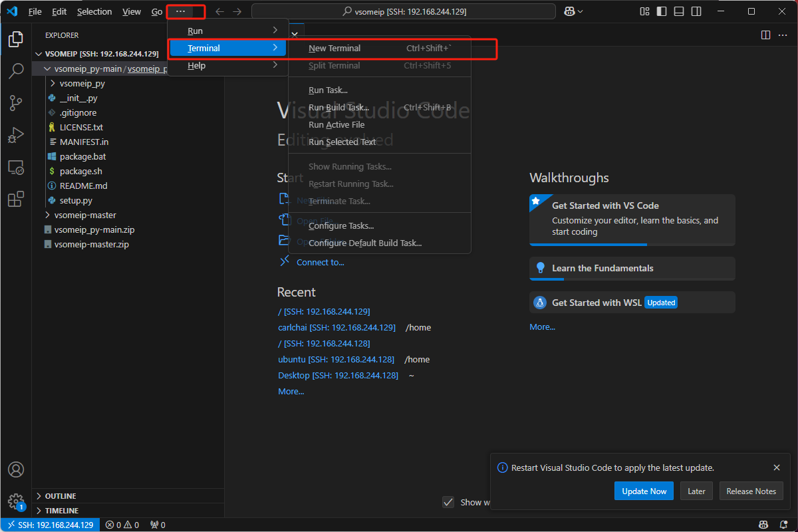Toggle the Panel layout icon
The image size is (798, 532).
pyautogui.click(x=678, y=11)
